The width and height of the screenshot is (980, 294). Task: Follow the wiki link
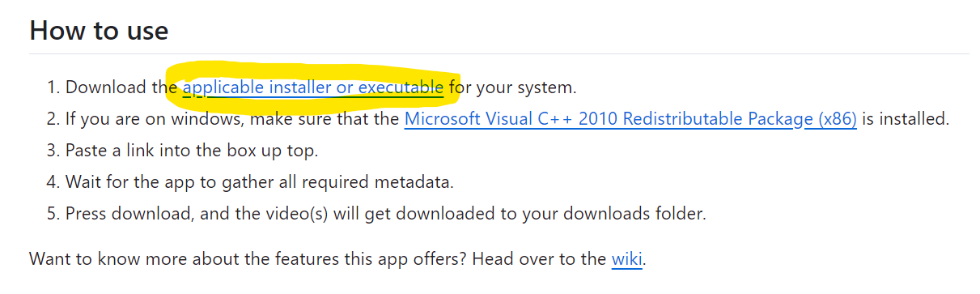(x=626, y=259)
